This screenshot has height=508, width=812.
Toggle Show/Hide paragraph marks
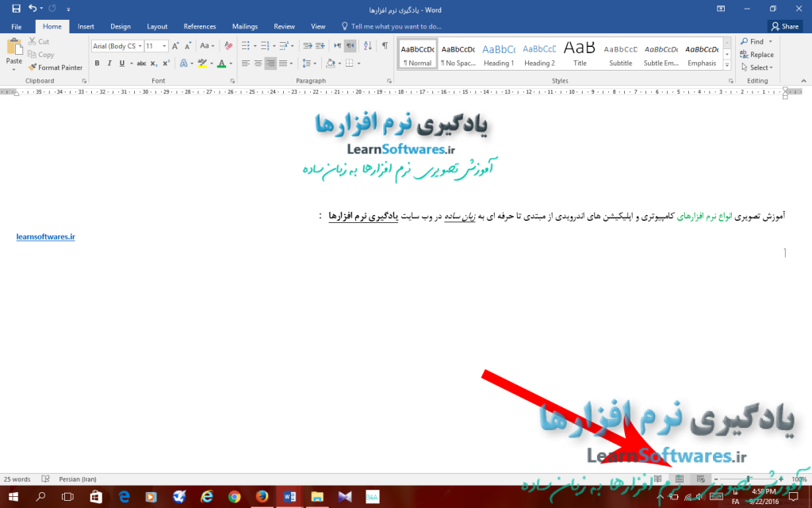(385, 45)
